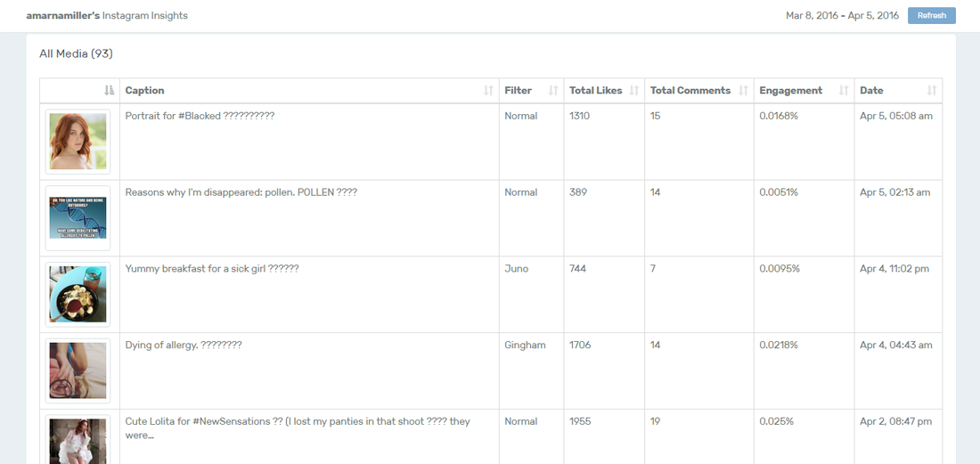
Task: Click the Date column sort arrows
Action: click(x=932, y=91)
